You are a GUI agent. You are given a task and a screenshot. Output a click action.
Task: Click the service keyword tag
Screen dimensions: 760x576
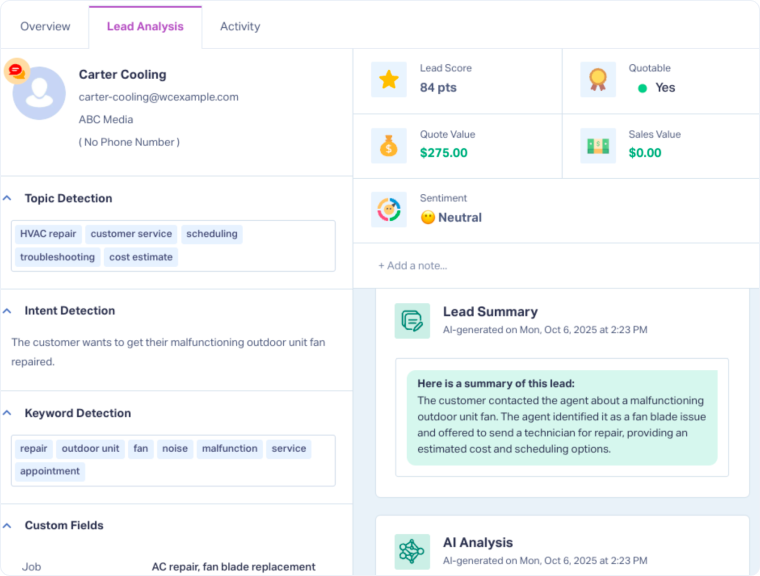click(288, 448)
